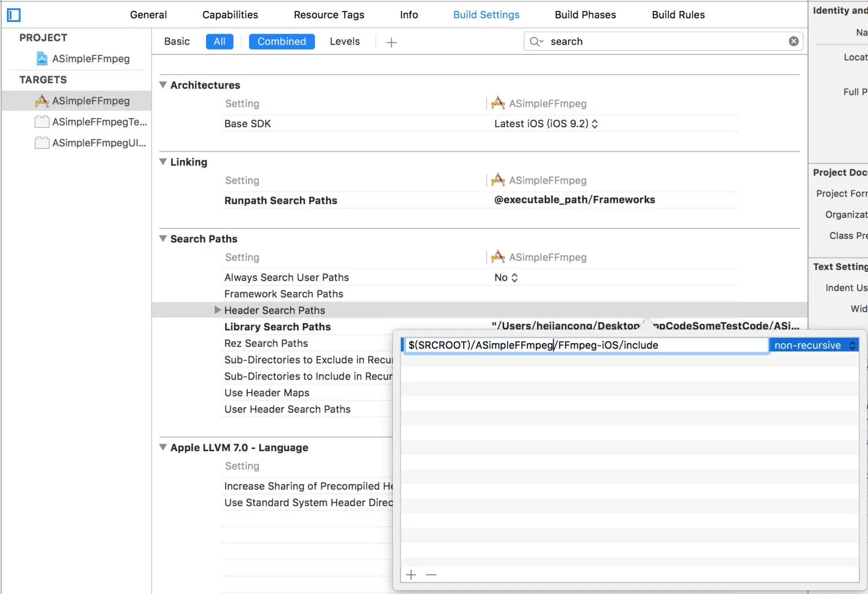The width and height of the screenshot is (868, 594).
Task: Click the Library Search Paths value
Action: click(645, 326)
